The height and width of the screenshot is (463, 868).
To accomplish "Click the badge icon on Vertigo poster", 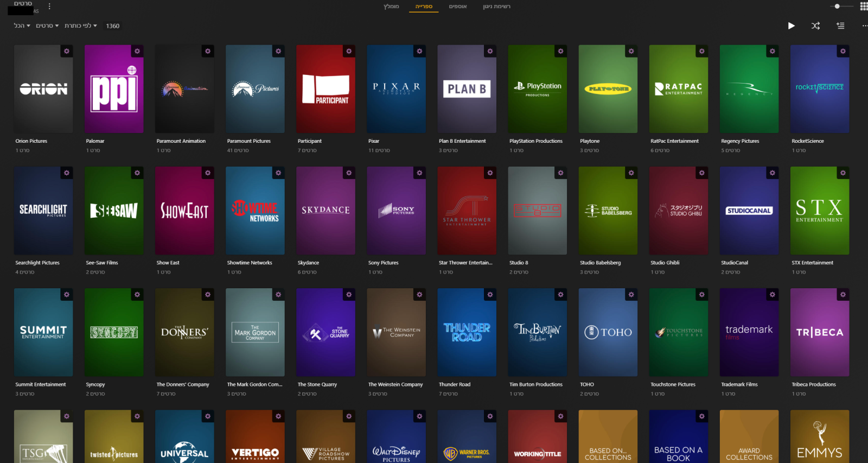I will pos(278,416).
